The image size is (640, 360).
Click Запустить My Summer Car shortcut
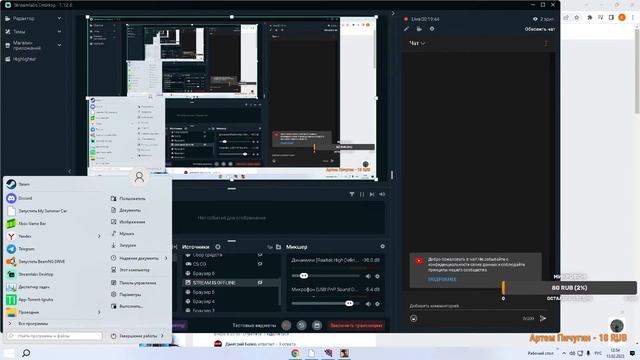pyautogui.click(x=36, y=211)
